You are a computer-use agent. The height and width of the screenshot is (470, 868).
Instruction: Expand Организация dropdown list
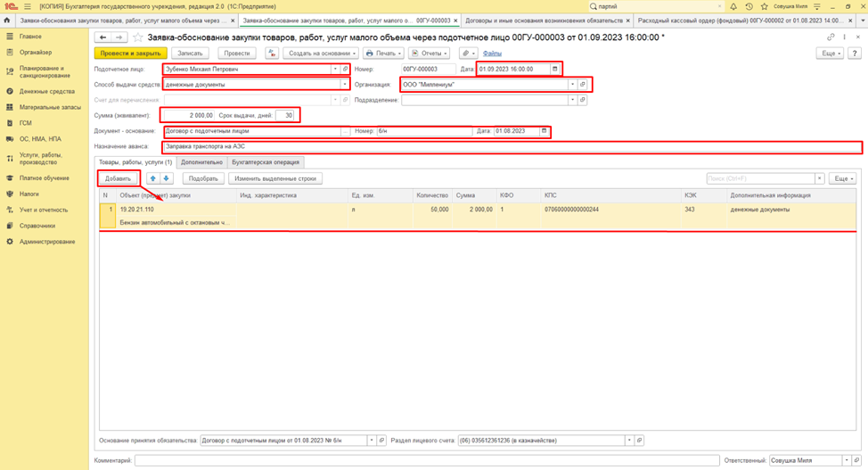[x=572, y=84]
